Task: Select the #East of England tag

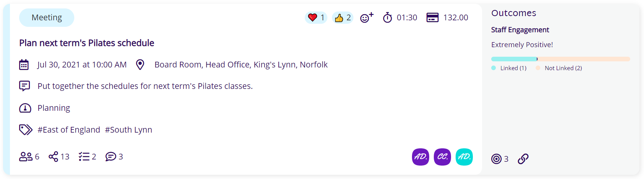Action: 69,130
